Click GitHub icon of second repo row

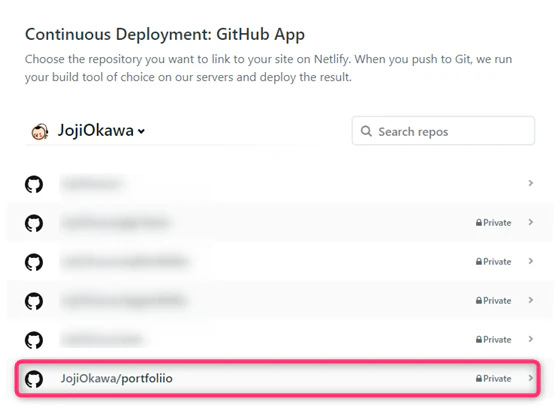34,223
